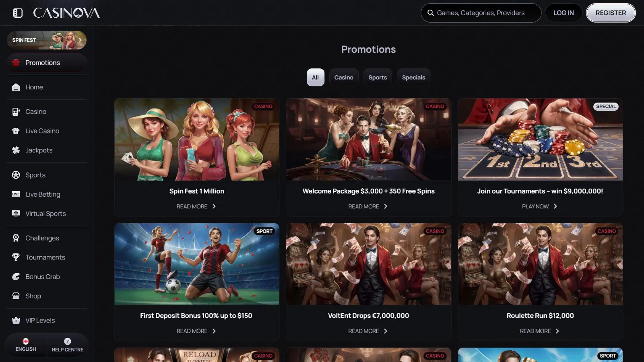Screen dimensions: 644x362
Task: Switch to the Casino promotions filter tab
Action: 344,77
